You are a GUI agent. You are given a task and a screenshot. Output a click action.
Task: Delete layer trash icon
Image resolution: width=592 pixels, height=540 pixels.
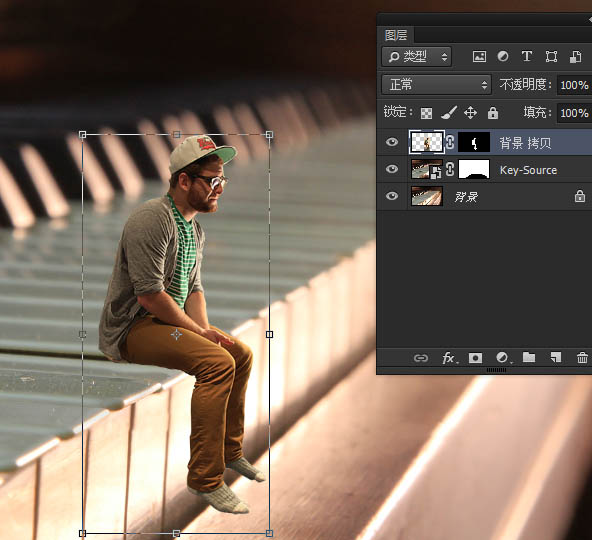(582, 358)
